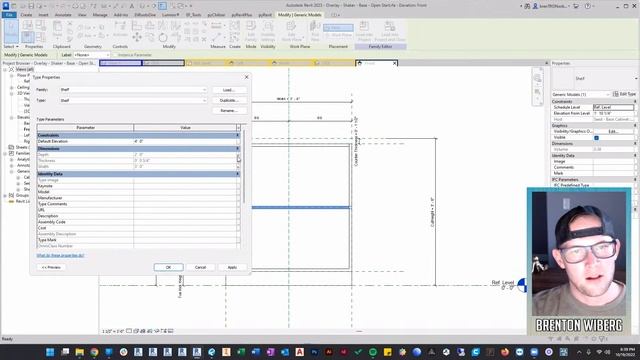Click Load into Project ribbon button
640x360 pixels.
coord(364,31)
